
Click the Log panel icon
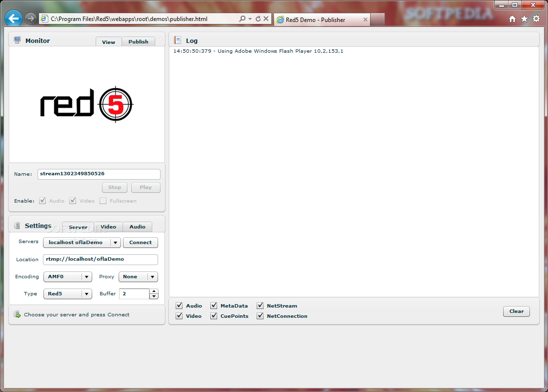(x=178, y=40)
